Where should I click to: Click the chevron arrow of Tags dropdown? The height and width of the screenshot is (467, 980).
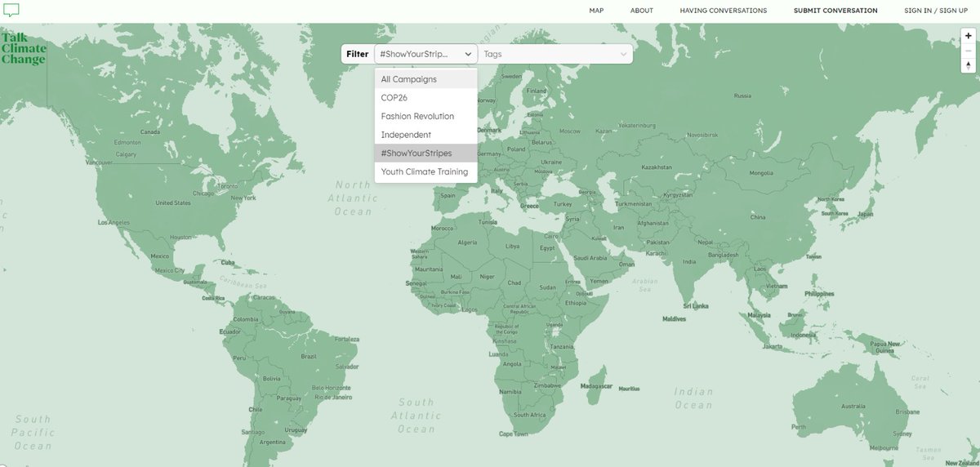pos(623,54)
